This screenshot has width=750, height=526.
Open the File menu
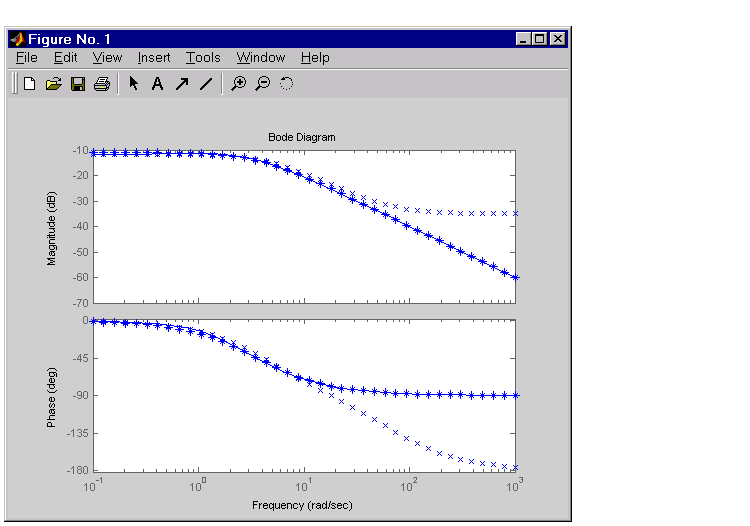[x=26, y=58]
